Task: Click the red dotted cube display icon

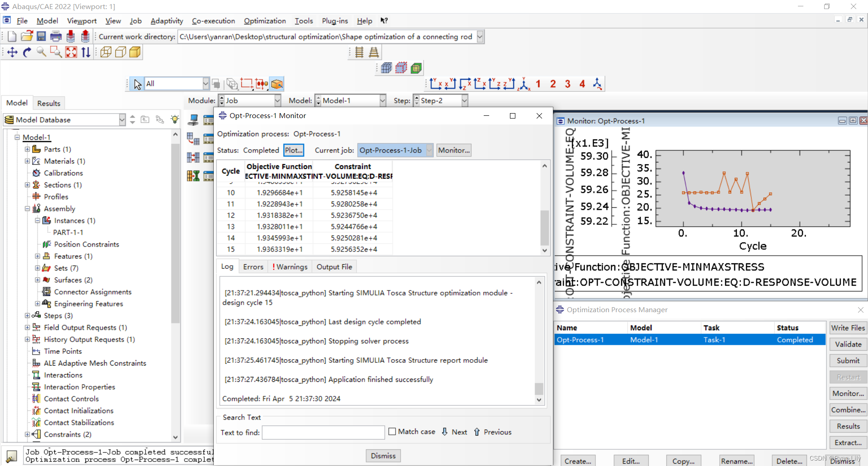Action: click(x=401, y=68)
